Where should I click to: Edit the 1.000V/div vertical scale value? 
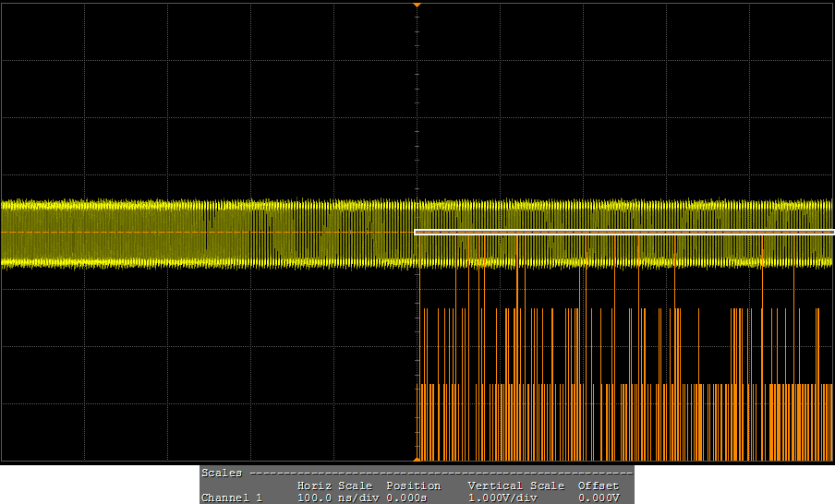pos(502,498)
